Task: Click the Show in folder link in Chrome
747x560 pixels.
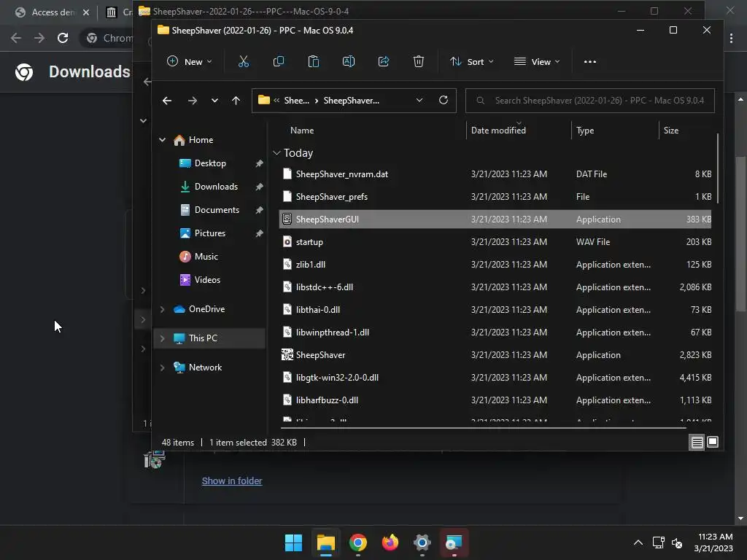Action: pyautogui.click(x=232, y=481)
